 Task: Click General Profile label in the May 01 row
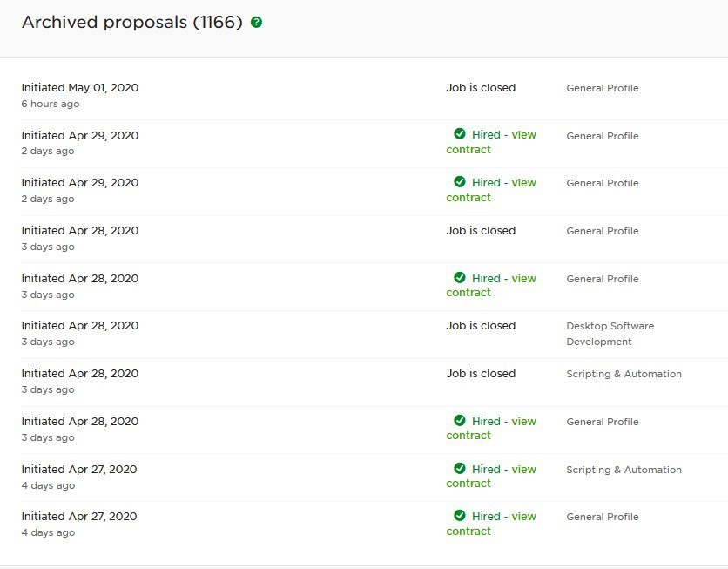tap(602, 88)
